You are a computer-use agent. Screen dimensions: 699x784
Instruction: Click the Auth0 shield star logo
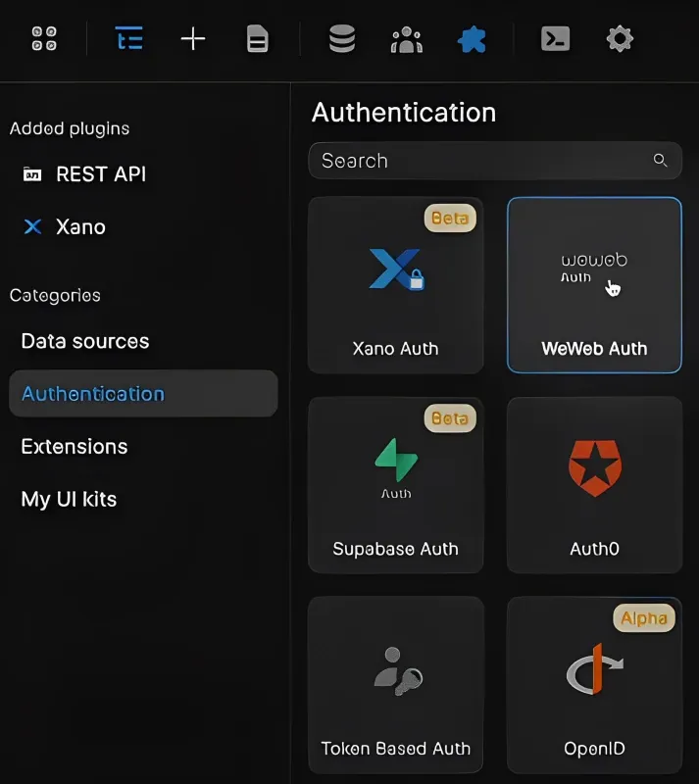[595, 468]
